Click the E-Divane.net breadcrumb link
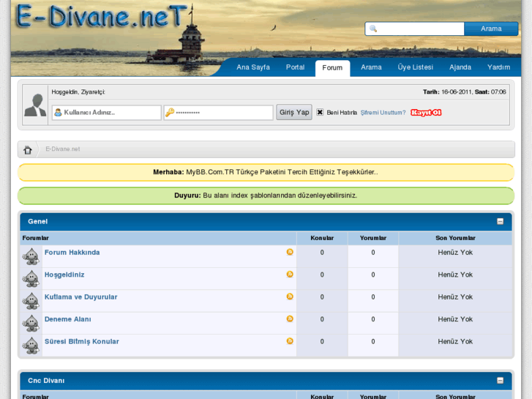 [x=63, y=149]
